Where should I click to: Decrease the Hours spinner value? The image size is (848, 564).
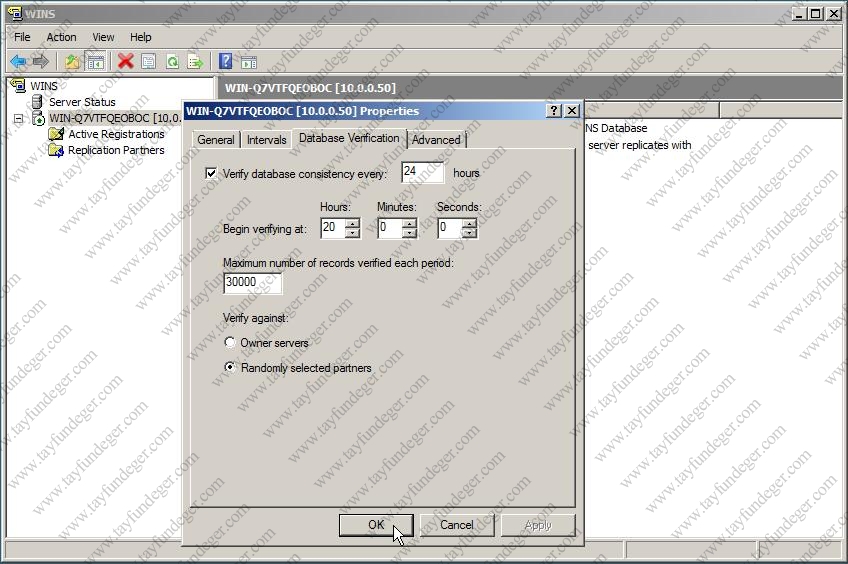[352, 233]
